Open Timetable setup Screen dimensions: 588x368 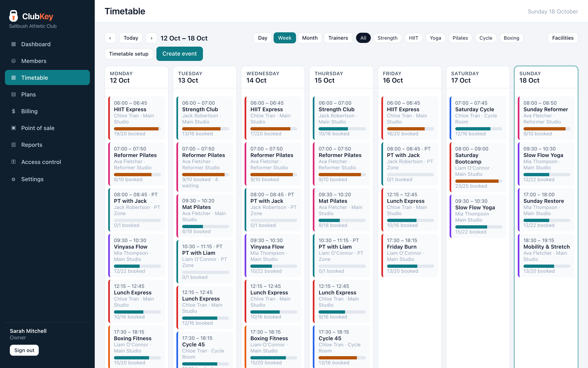tap(129, 54)
